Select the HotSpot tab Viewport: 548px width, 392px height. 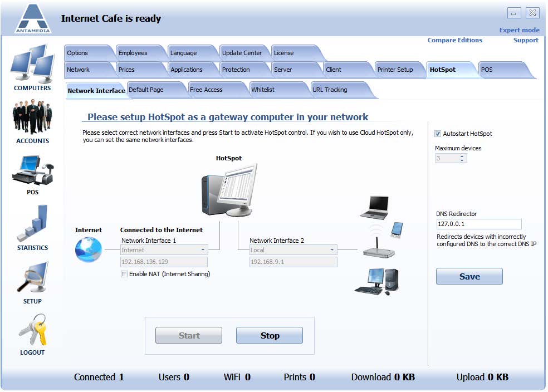coord(450,70)
